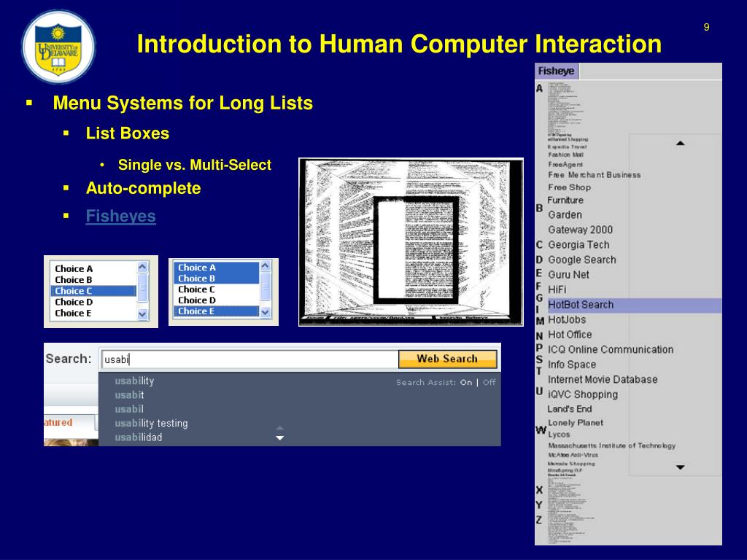747x560 pixels.
Task: Jump to letter W in fisheye index
Action: pos(541,430)
